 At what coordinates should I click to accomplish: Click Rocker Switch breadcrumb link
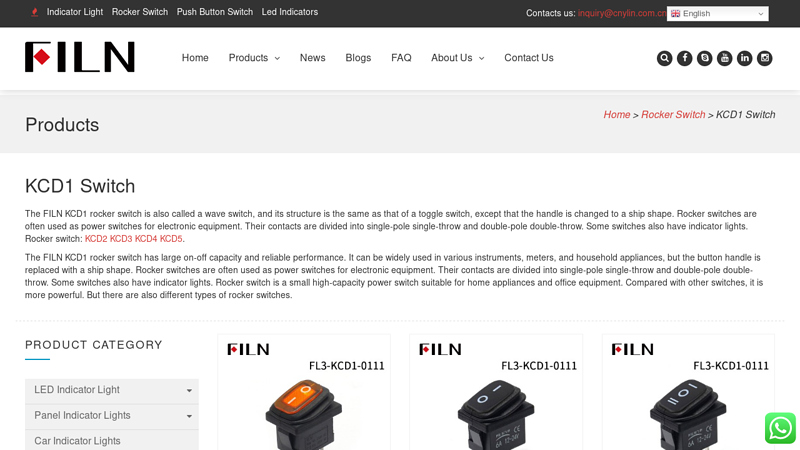[x=672, y=115]
